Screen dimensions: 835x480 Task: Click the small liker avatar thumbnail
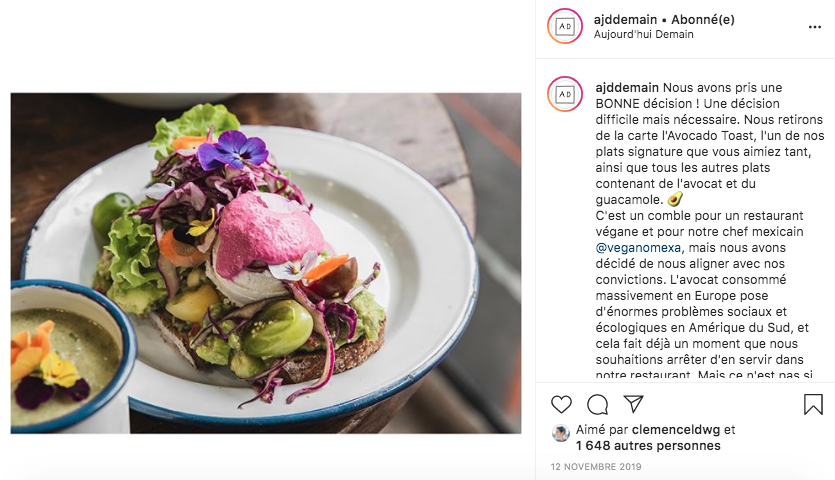coord(561,433)
